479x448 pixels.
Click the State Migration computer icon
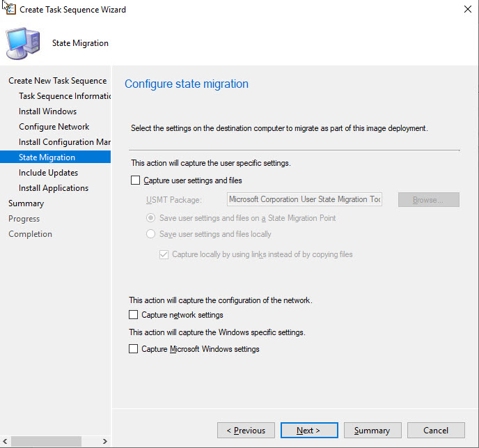pos(23,43)
